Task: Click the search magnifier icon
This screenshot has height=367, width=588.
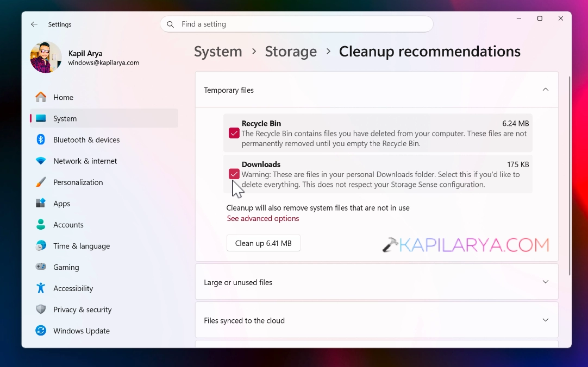Action: point(170,24)
